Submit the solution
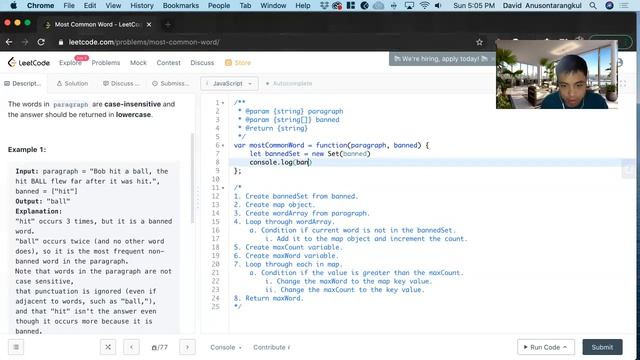The image size is (640, 360). tap(602, 347)
